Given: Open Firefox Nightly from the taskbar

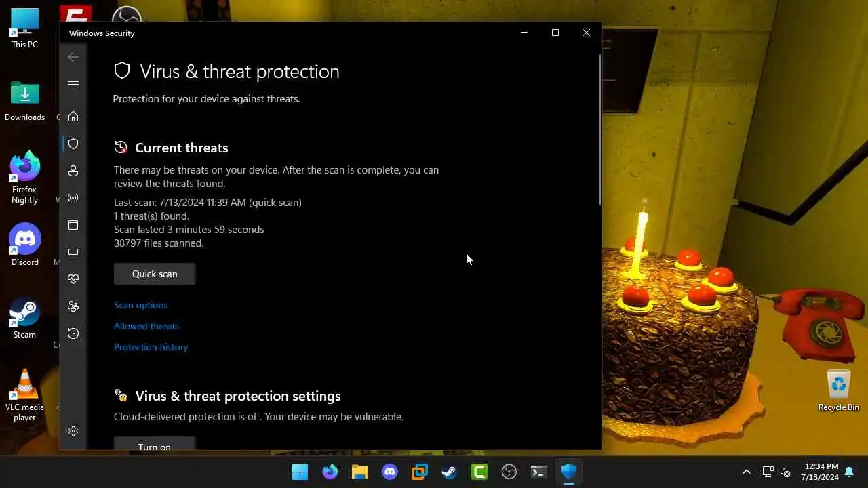Looking at the screenshot, I should pyautogui.click(x=330, y=472).
